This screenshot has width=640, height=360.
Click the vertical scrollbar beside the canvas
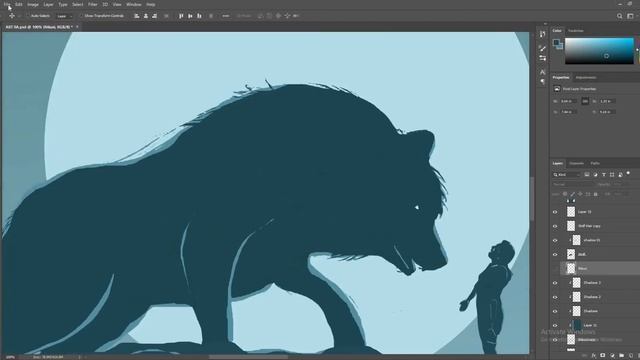click(532, 199)
